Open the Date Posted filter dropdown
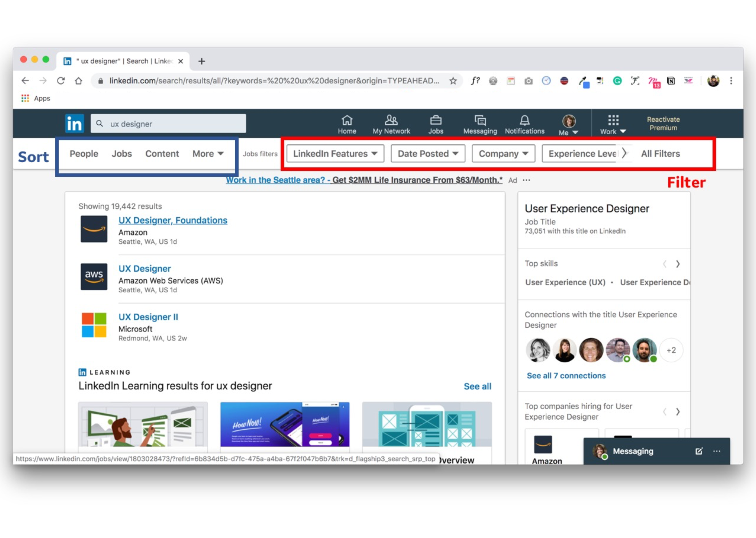756x538 pixels. [x=428, y=153]
